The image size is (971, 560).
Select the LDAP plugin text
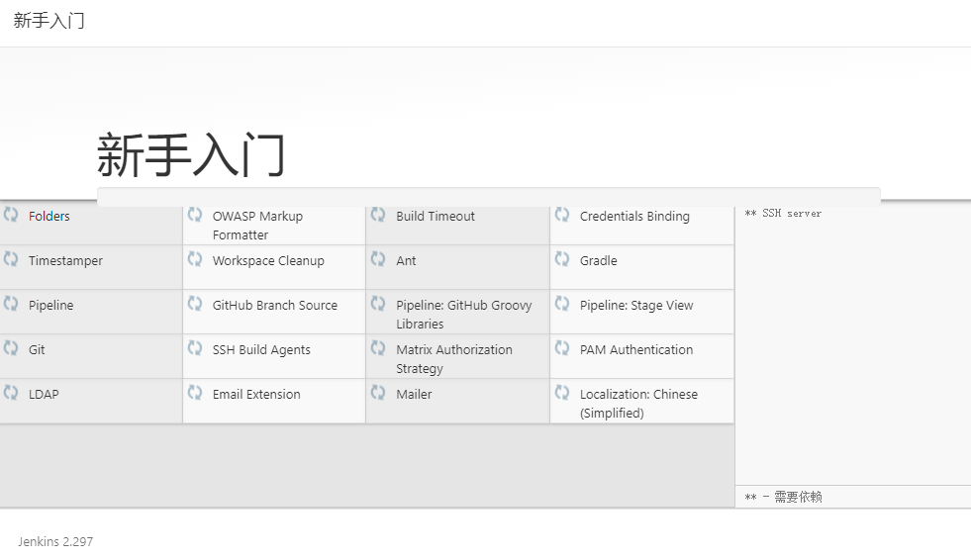point(44,394)
